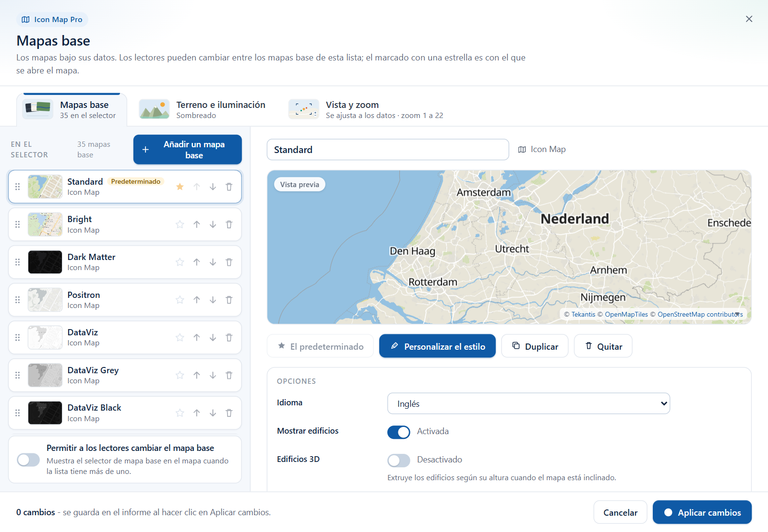Click the basemap name field containing Standard

[388, 150]
